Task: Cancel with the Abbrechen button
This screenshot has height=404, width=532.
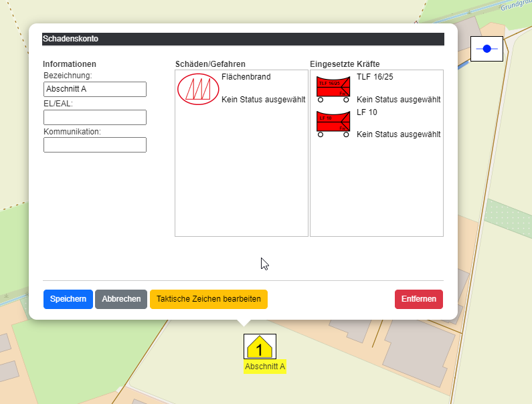Action: (121, 299)
